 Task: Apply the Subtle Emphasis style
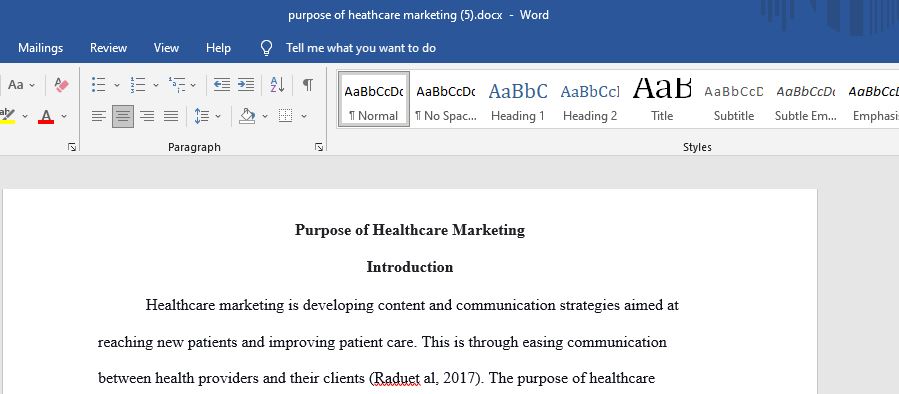click(x=806, y=99)
